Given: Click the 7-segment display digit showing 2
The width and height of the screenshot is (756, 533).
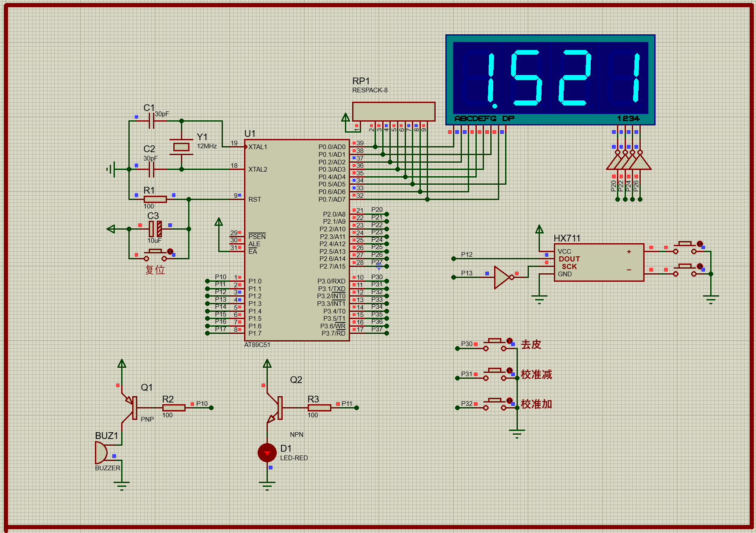Looking at the screenshot, I should (574, 78).
